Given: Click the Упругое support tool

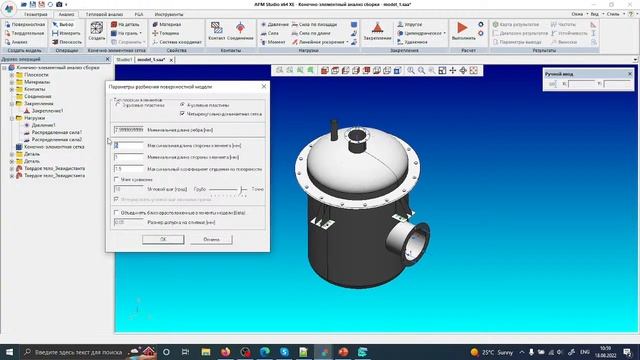Looking at the screenshot, I should 410,24.
